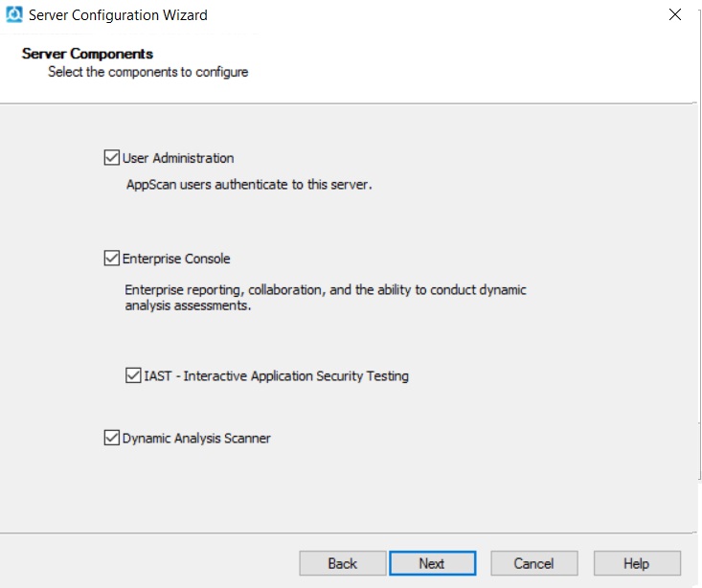Click the 'analysis assessments.' description line
Screen dimensions: 702x588
tap(188, 306)
